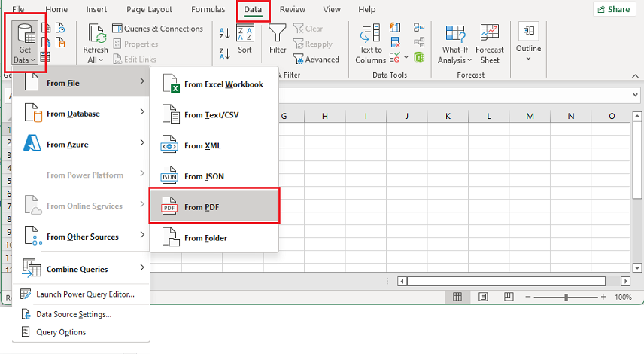
Task: Open the Data Validation dropdown arrow
Action: tap(406, 57)
